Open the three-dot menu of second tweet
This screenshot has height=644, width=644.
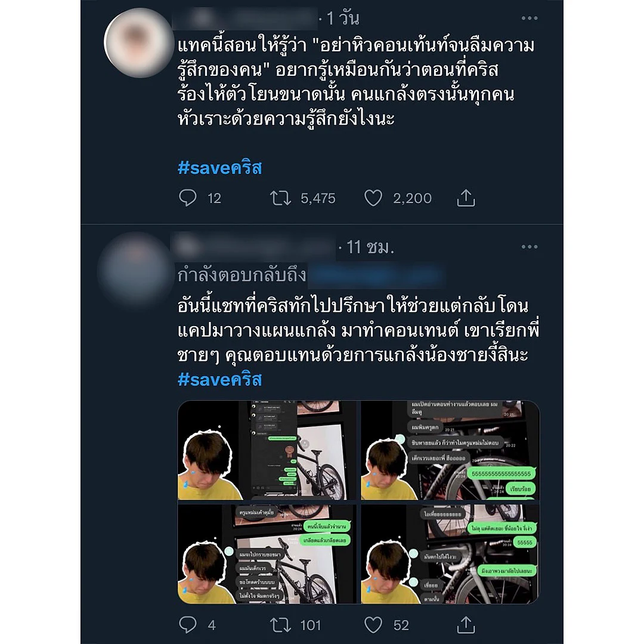[x=530, y=247]
